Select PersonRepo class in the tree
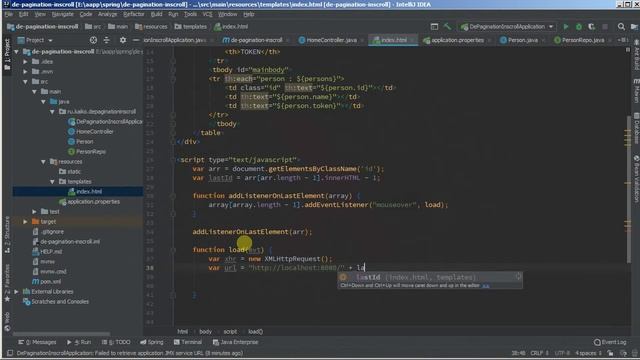This screenshot has width=640, height=360. 91,151
